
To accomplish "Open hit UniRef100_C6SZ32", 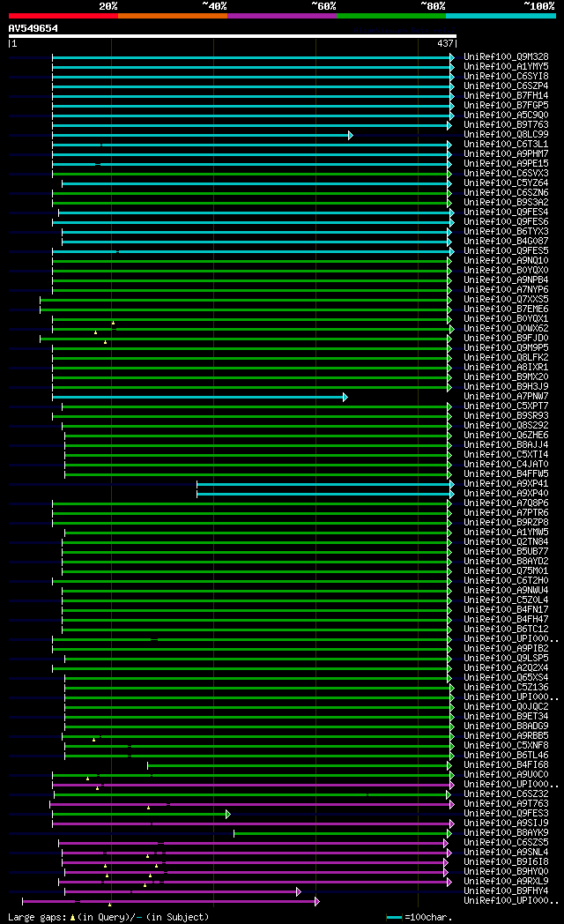I will 506,794.
